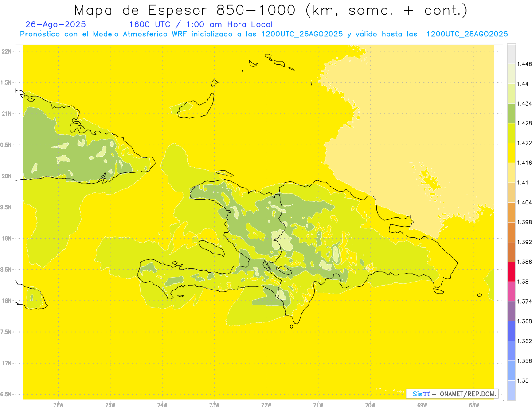Click the legend value "1.398"
532x411 pixels.
(524, 222)
